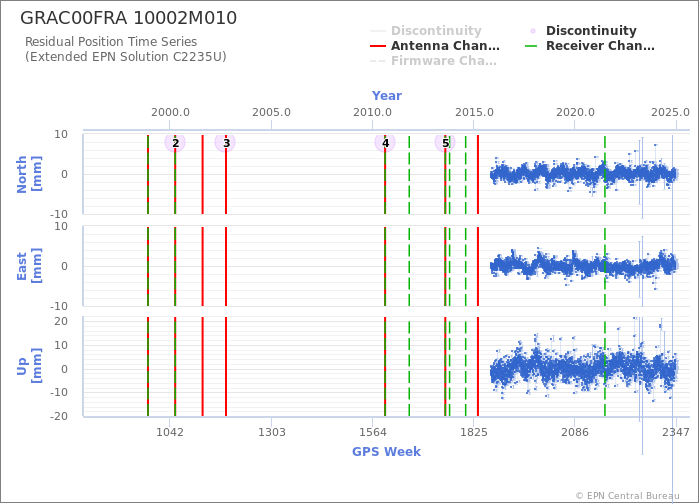The height and width of the screenshot is (504, 700).
Task: Click the 2015.0 year tick label
Action: pyautogui.click(x=474, y=112)
